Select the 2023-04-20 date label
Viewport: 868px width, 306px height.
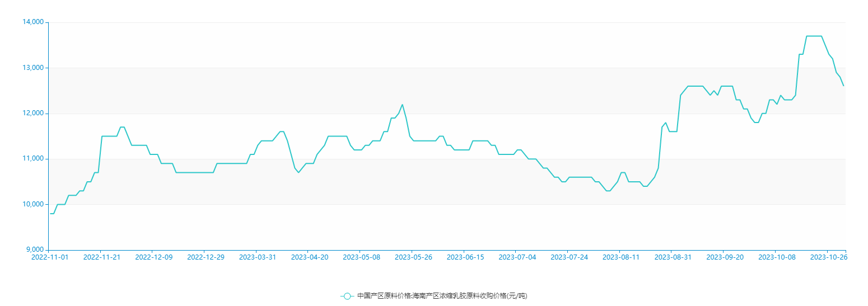[309, 257]
